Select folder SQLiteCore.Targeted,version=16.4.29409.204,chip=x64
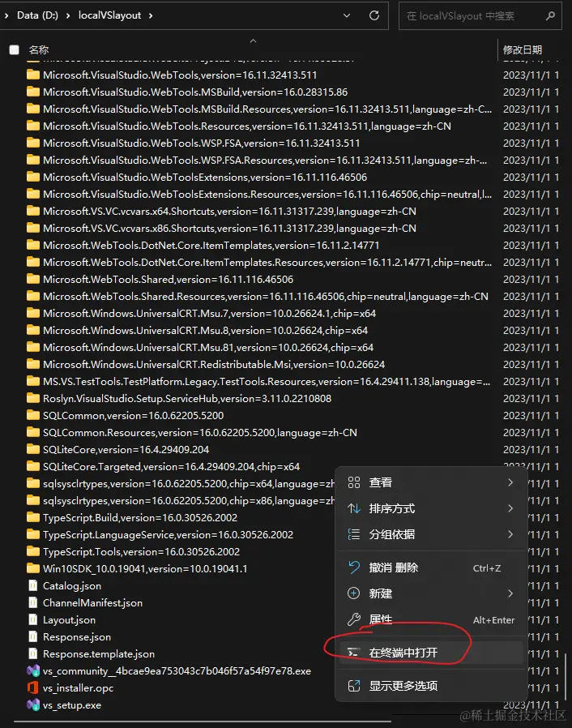This screenshot has width=572, height=728. tap(171, 466)
